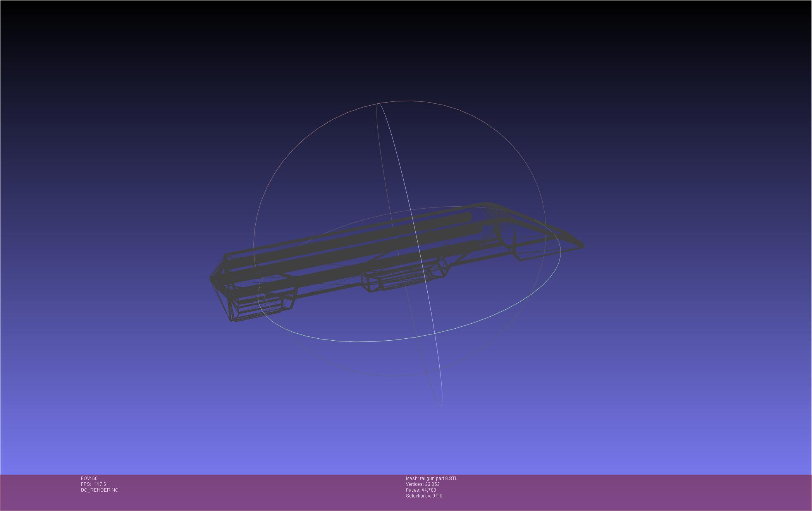This screenshot has height=511, width=812.
Task: Click the Vertices: 22,352 count label
Action: click(x=423, y=484)
